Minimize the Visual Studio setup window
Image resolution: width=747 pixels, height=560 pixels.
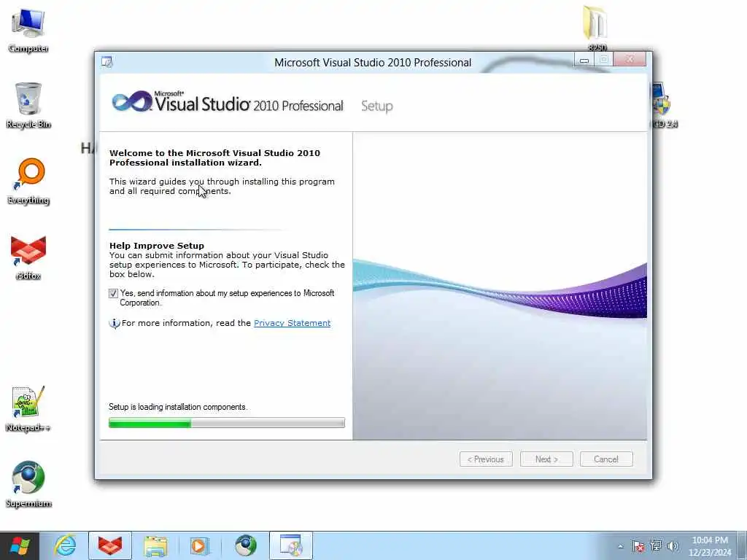click(584, 60)
